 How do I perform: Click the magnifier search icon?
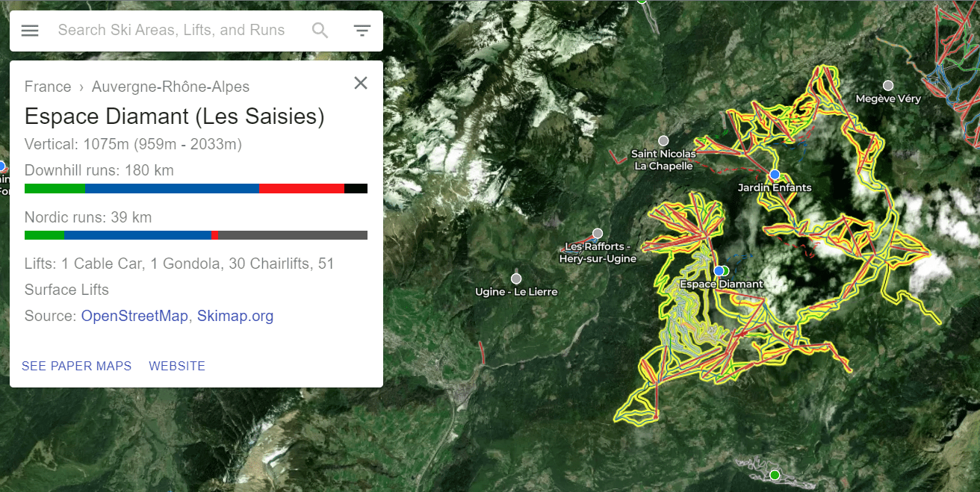(320, 31)
